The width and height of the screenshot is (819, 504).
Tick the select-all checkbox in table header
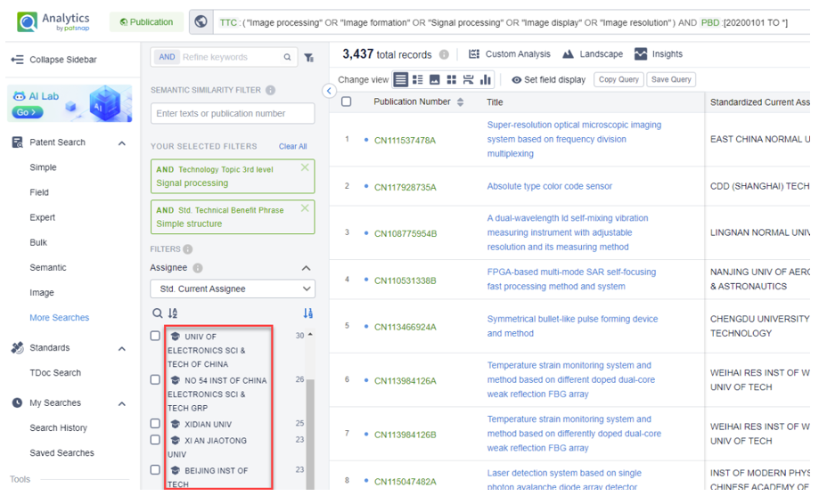(x=347, y=102)
